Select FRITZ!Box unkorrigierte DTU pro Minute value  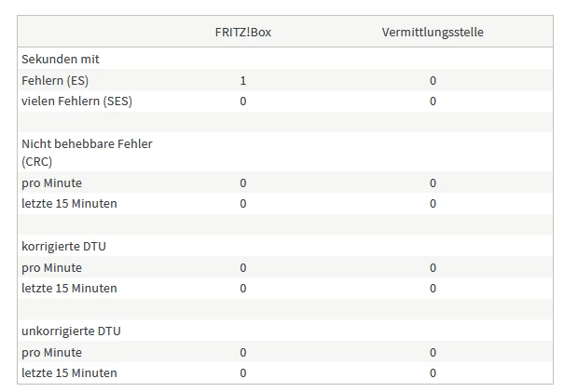click(243, 352)
